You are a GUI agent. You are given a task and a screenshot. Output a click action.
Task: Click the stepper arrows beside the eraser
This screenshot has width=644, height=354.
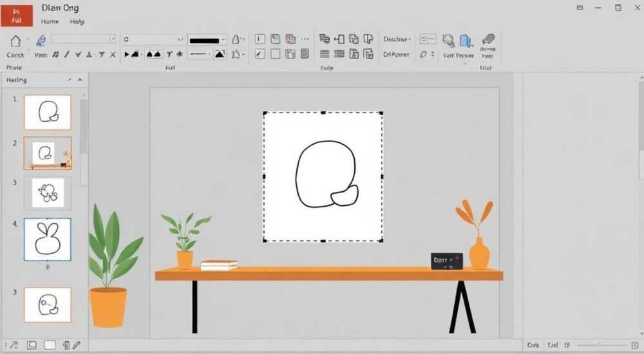[433, 54]
